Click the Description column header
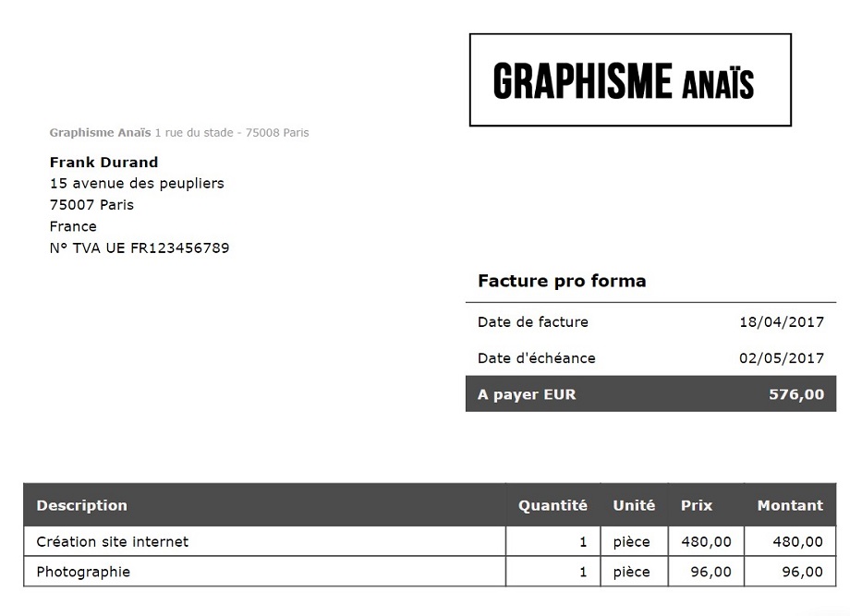 [x=82, y=505]
